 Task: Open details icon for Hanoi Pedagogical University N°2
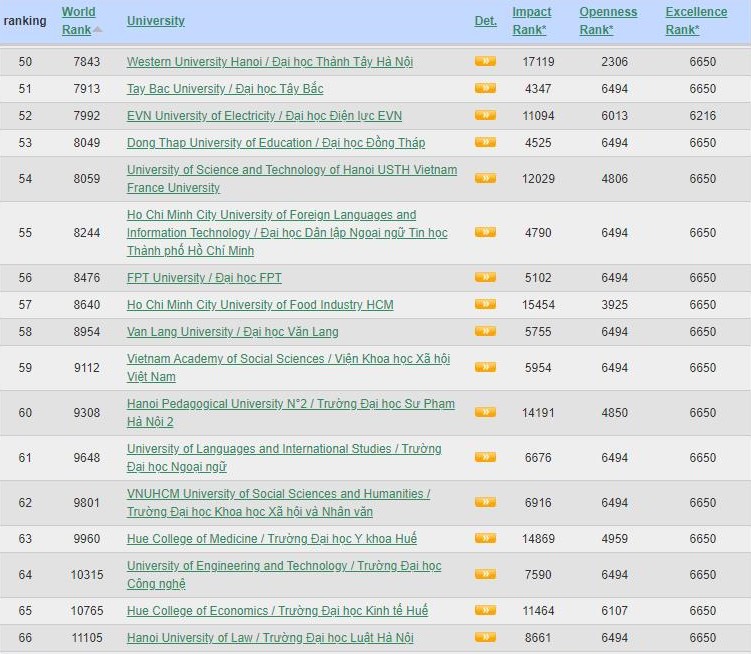pyautogui.click(x=485, y=413)
